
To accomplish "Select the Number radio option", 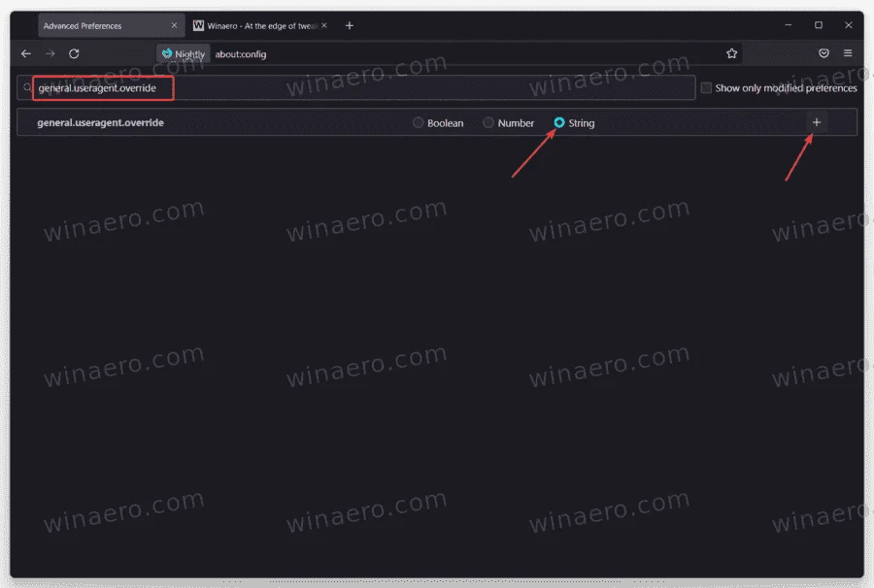I will (x=488, y=122).
